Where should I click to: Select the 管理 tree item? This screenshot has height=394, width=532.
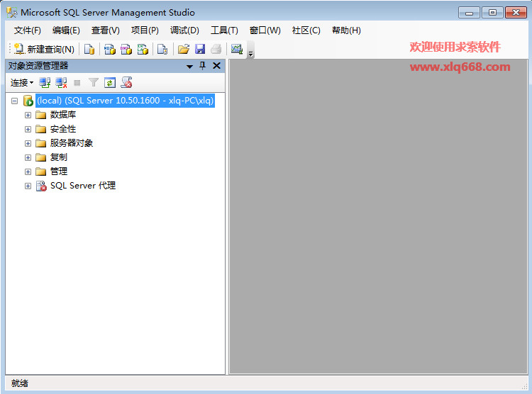click(59, 171)
